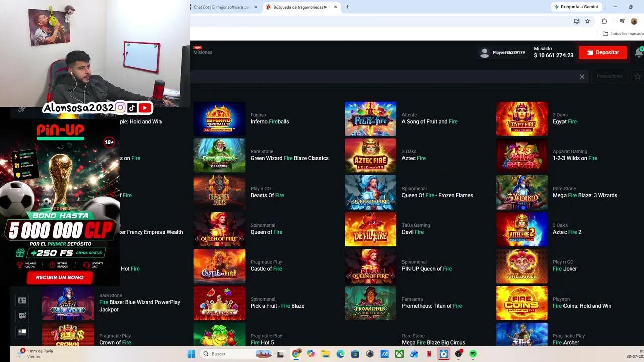Viewport: 644px width, 362px height.
Task: Open Task View from the taskbar
Action: [282, 354]
